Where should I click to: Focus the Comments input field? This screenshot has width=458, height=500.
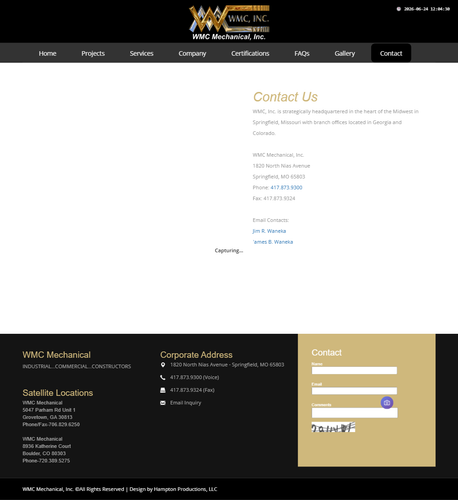[354, 413]
